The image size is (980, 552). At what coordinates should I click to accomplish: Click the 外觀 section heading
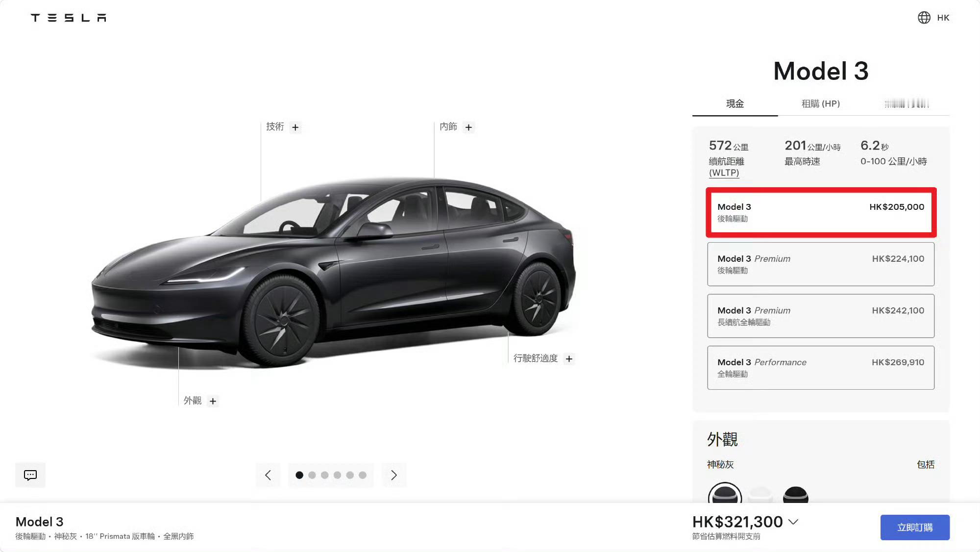[722, 439]
